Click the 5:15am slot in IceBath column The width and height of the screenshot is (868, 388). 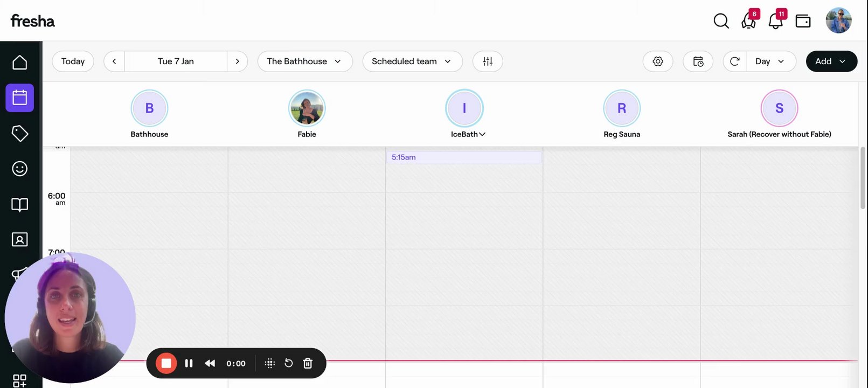click(463, 157)
